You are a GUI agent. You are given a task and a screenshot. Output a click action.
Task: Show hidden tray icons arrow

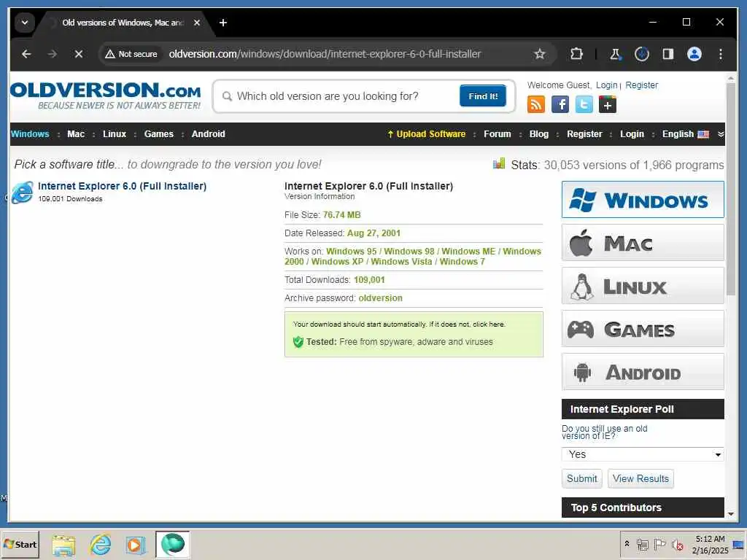[x=627, y=543]
